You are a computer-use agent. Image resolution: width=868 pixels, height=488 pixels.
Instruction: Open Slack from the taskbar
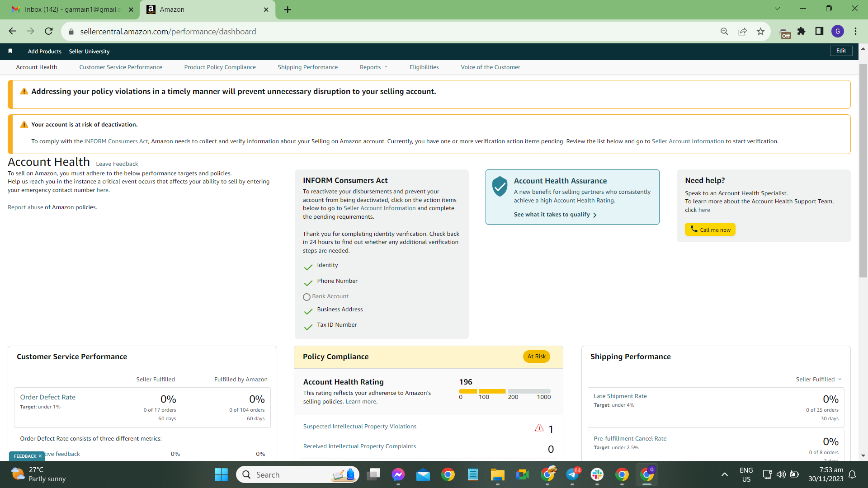pyautogui.click(x=597, y=474)
